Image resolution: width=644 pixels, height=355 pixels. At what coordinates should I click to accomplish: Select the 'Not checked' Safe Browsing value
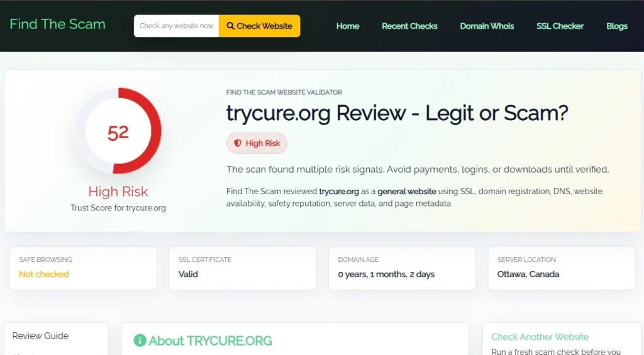[x=44, y=274]
